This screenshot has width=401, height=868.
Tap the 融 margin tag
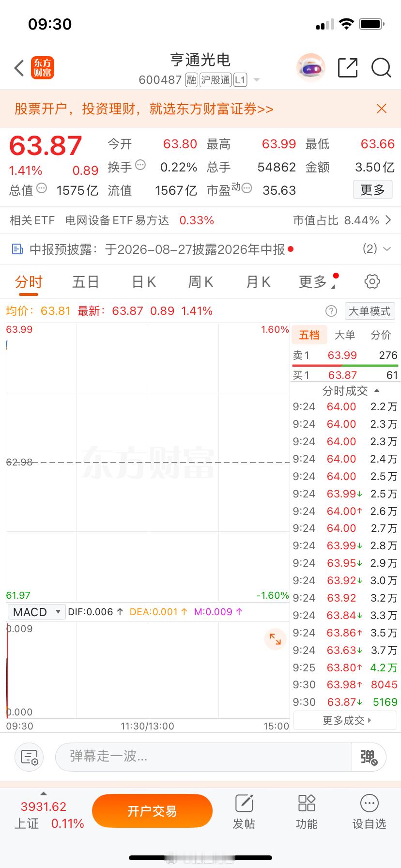[x=191, y=80]
